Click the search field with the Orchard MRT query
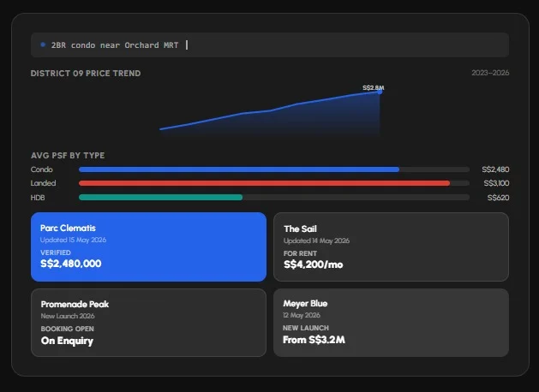 point(270,45)
